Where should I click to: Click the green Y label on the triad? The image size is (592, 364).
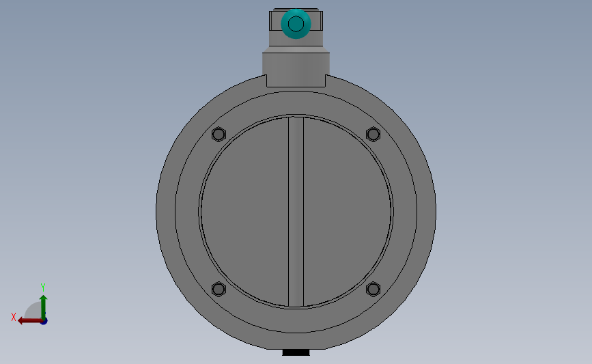point(43,288)
